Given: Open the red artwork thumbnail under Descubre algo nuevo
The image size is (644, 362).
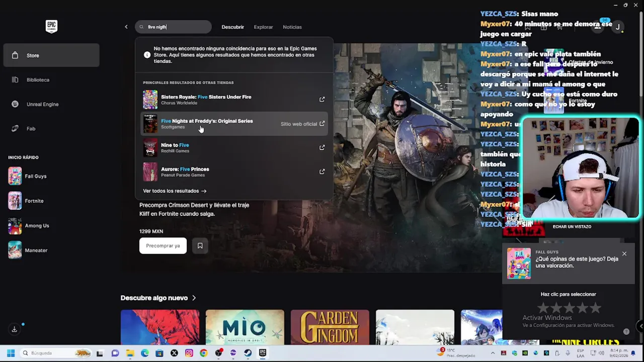Looking at the screenshot, I should pos(160,327).
